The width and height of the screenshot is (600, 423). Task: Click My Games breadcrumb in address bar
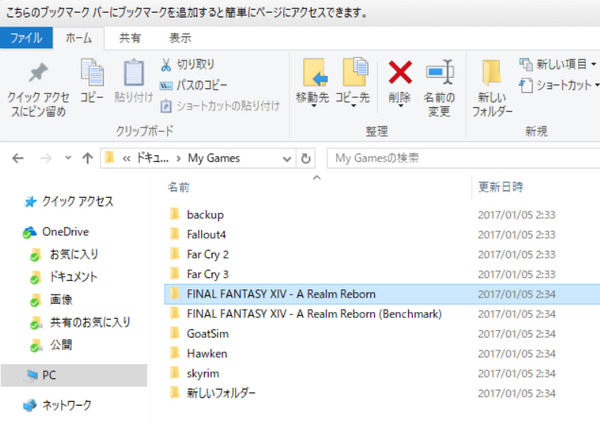point(214,158)
